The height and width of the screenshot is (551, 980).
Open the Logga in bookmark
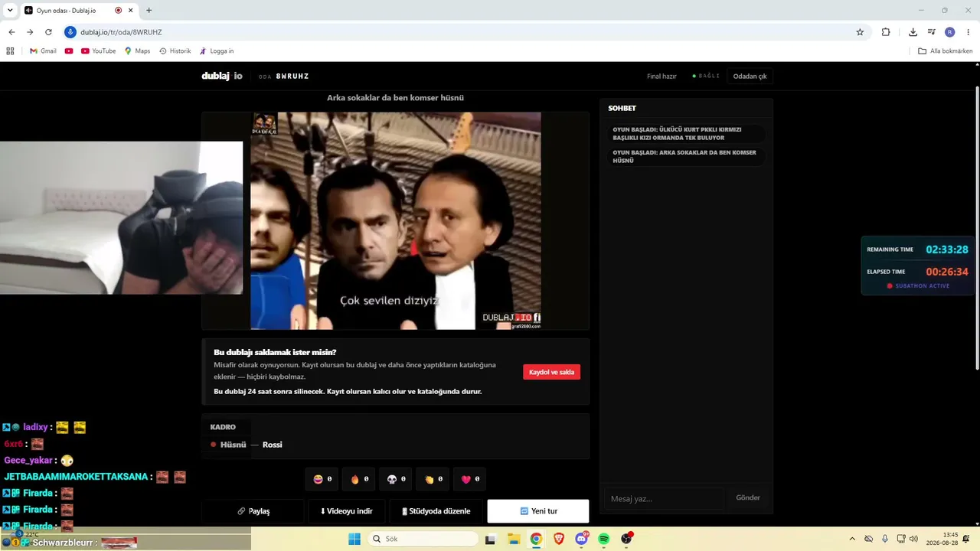coord(217,51)
